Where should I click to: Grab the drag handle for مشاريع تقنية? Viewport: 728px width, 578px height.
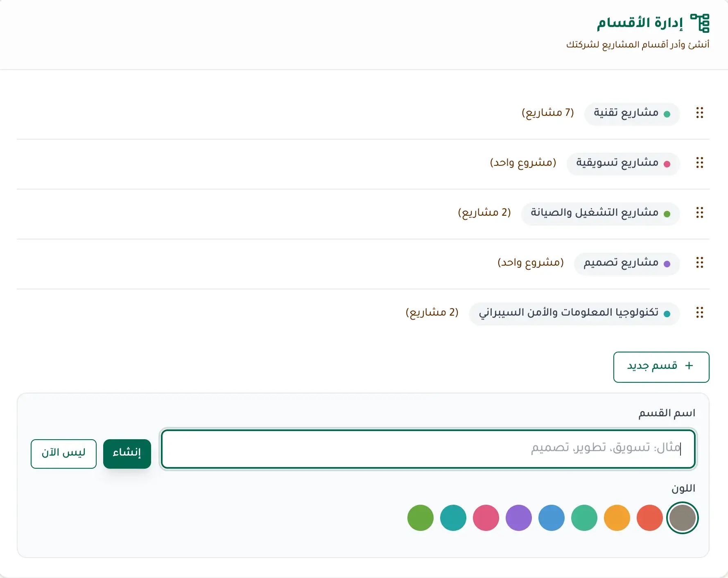[x=700, y=113]
